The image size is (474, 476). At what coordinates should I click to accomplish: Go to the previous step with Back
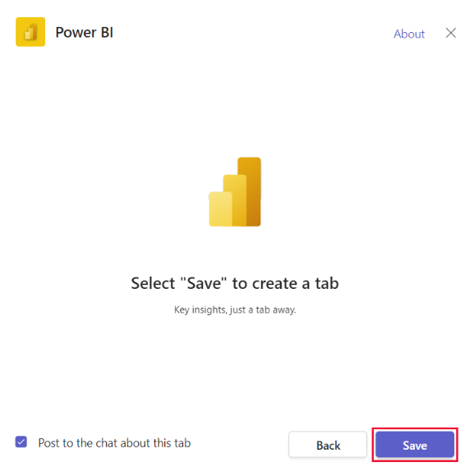coord(328,445)
